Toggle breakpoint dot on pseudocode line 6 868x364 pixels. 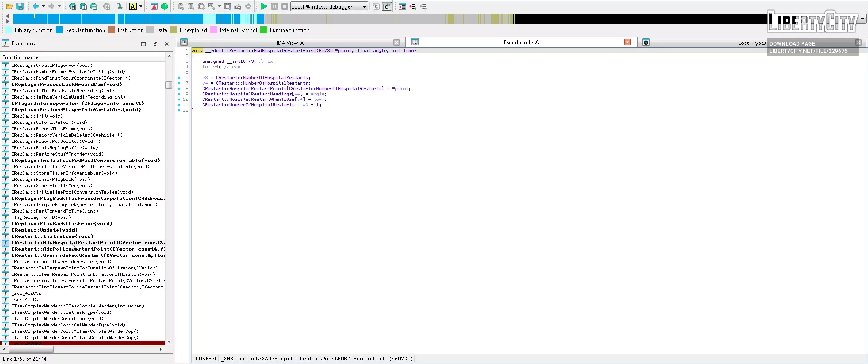click(179, 78)
